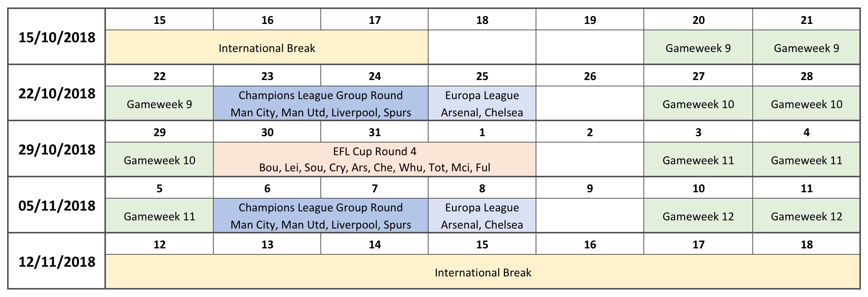
Task: Select the Gameweek 9 cell under day 20
Action: [x=698, y=47]
